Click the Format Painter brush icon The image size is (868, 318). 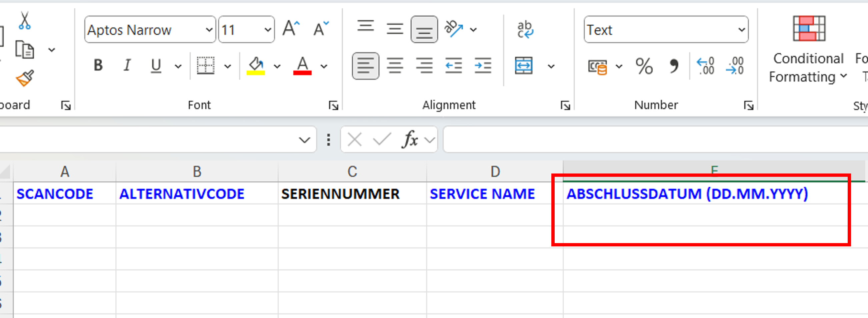point(25,78)
